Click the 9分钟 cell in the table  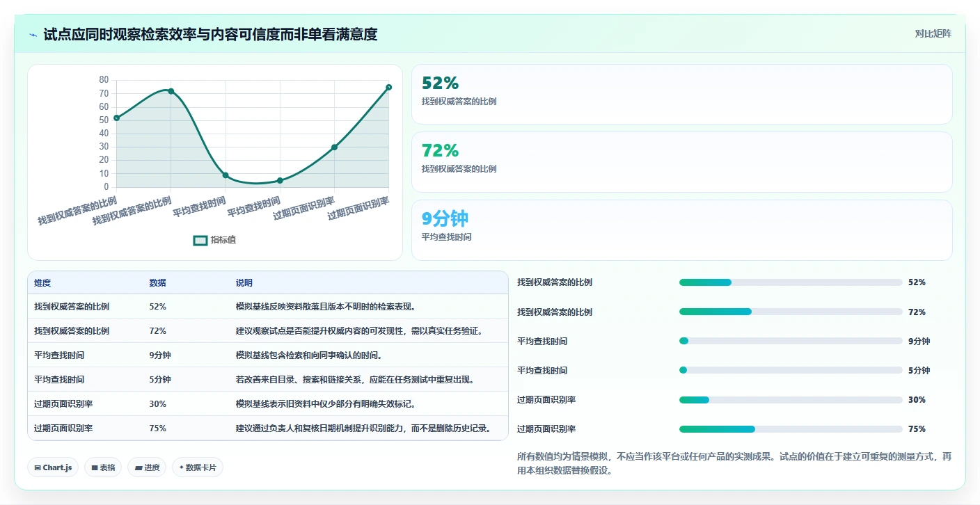(160, 355)
